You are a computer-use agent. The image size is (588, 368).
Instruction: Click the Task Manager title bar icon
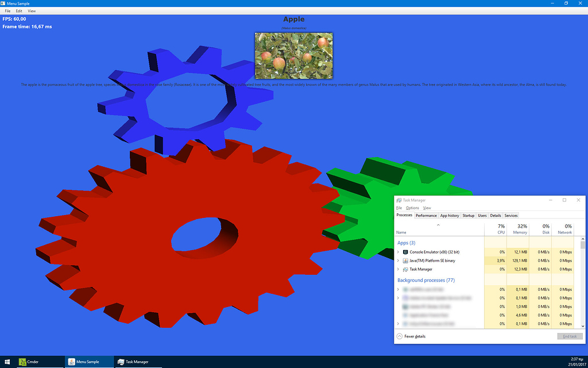pyautogui.click(x=398, y=200)
